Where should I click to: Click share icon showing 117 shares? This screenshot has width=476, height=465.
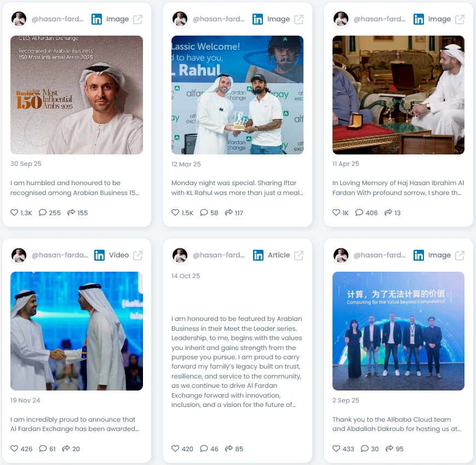228,213
